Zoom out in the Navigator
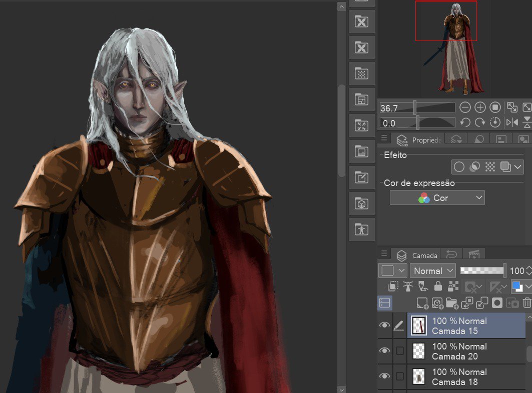This screenshot has width=532, height=393. (465, 108)
